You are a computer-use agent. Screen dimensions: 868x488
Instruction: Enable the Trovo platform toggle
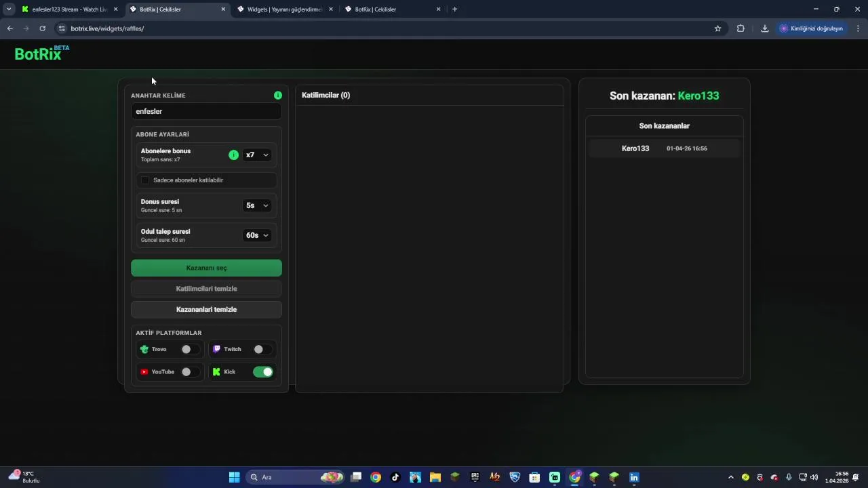tap(190, 350)
